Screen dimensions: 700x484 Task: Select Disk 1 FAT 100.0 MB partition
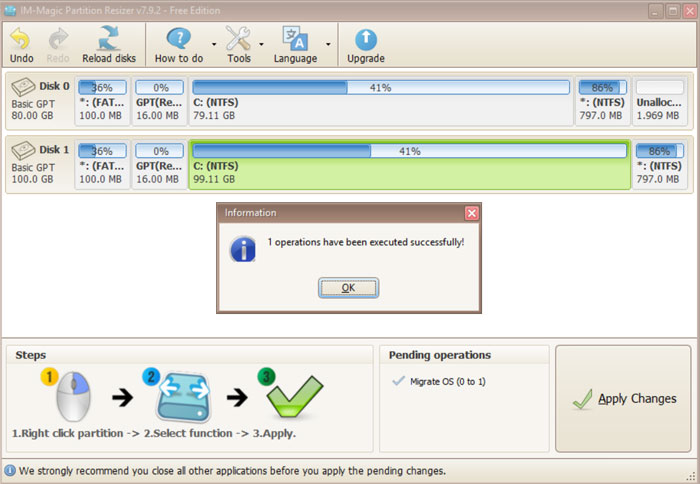pyautogui.click(x=102, y=164)
